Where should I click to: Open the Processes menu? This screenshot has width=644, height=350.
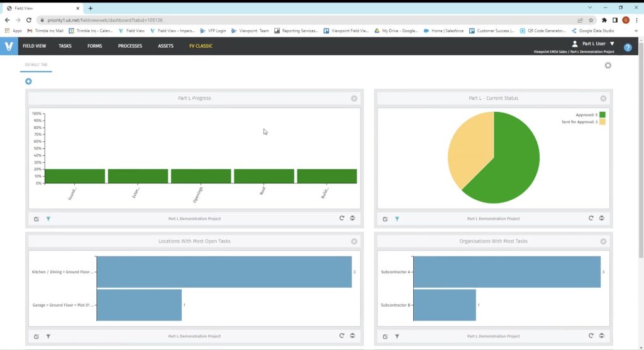click(130, 46)
